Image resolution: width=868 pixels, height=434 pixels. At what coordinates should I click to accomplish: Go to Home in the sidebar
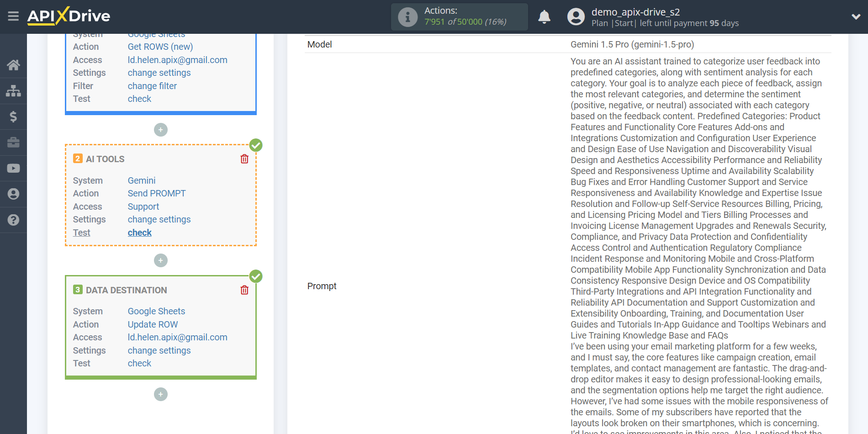tap(13, 65)
